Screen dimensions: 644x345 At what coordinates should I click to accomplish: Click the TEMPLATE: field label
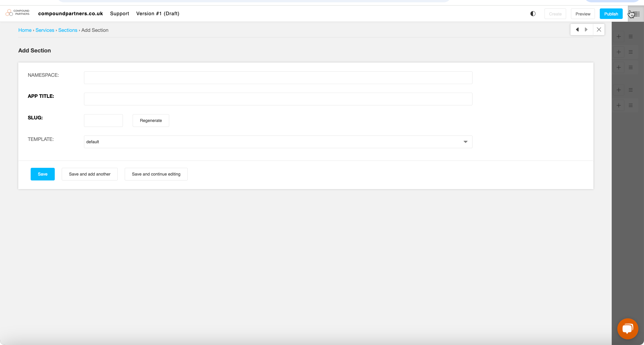pyautogui.click(x=41, y=139)
